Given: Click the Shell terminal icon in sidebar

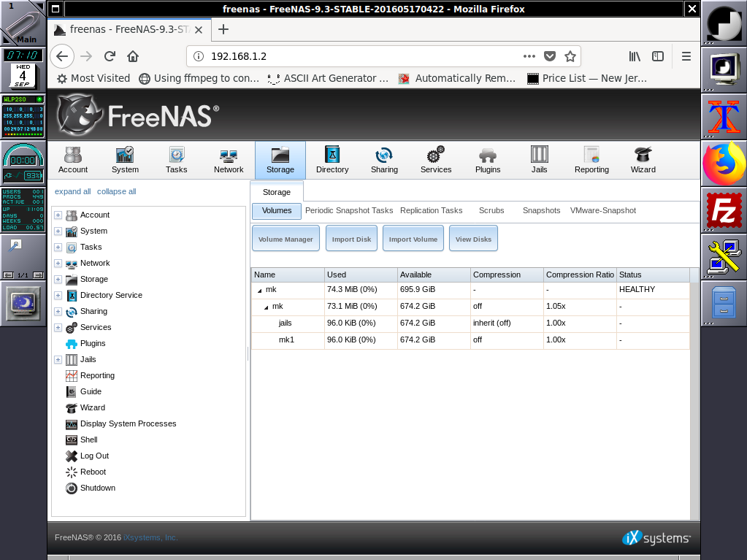Looking at the screenshot, I should (x=72, y=440).
